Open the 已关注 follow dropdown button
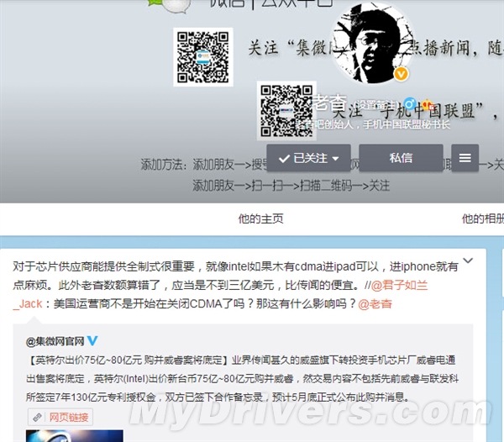Image resolution: width=504 pixels, height=442 pixels. click(308, 158)
